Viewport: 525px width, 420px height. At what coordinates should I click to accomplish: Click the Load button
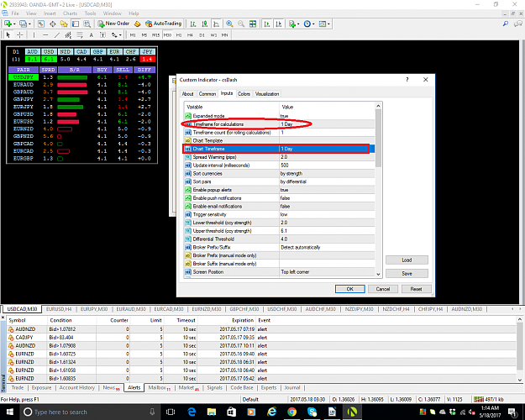point(407,260)
